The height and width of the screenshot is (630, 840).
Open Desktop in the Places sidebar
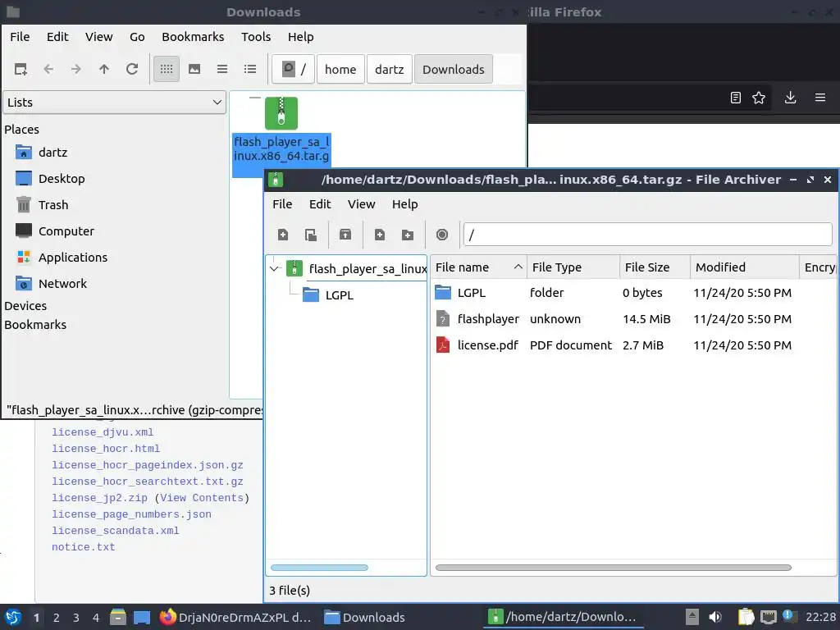click(x=62, y=179)
